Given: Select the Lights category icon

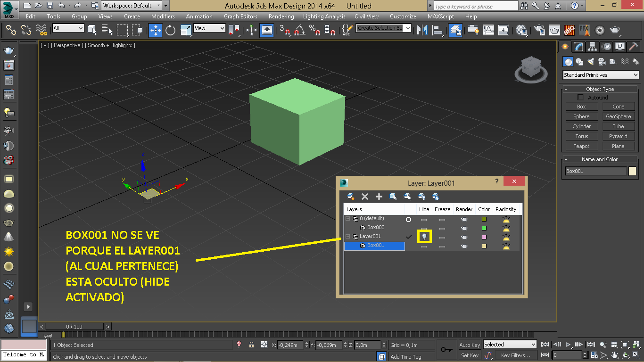Looking at the screenshot, I should click(x=591, y=62).
